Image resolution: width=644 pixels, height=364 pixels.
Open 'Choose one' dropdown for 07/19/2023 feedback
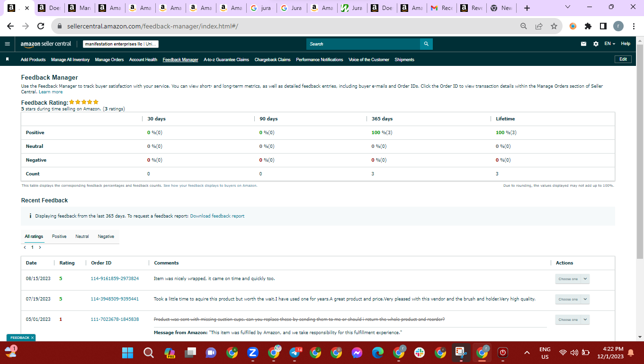click(572, 300)
